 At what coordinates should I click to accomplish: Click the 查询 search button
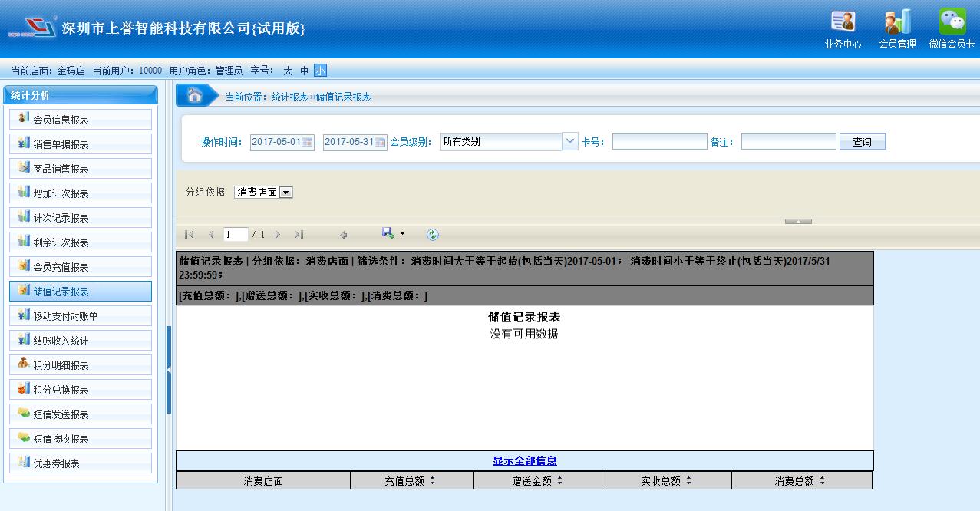[862, 142]
